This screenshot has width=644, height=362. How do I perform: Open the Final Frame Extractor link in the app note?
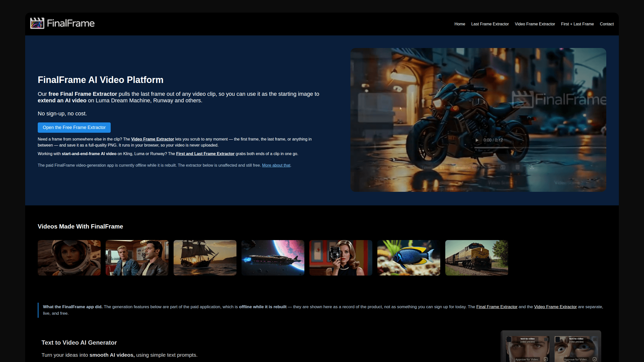click(497, 307)
